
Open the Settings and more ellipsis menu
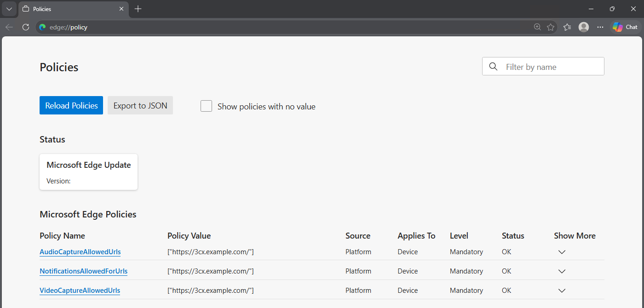[600, 27]
